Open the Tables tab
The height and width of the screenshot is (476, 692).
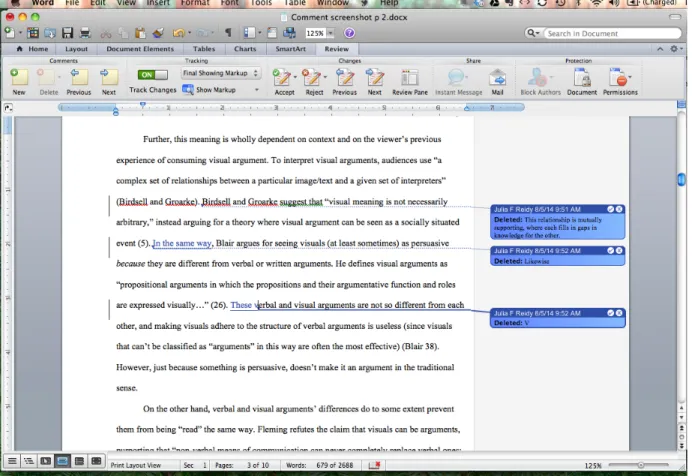pos(204,49)
